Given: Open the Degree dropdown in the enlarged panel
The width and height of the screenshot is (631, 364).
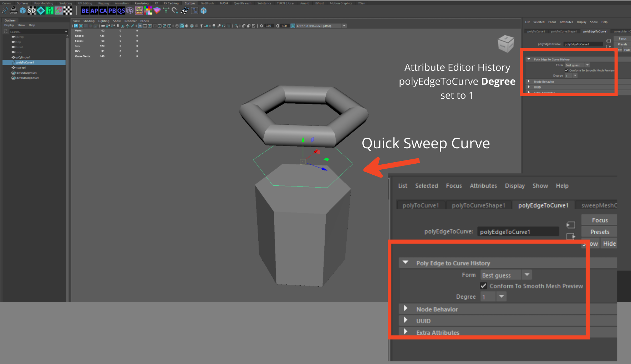Looking at the screenshot, I should (x=502, y=297).
